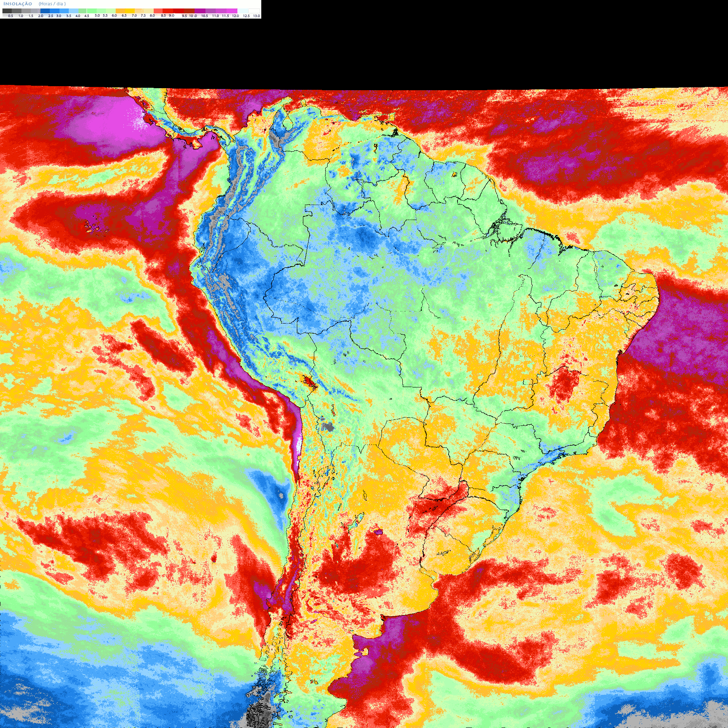Select the purple swatch between 10.0 and 10.5
The image size is (728, 728).
tap(200, 11)
